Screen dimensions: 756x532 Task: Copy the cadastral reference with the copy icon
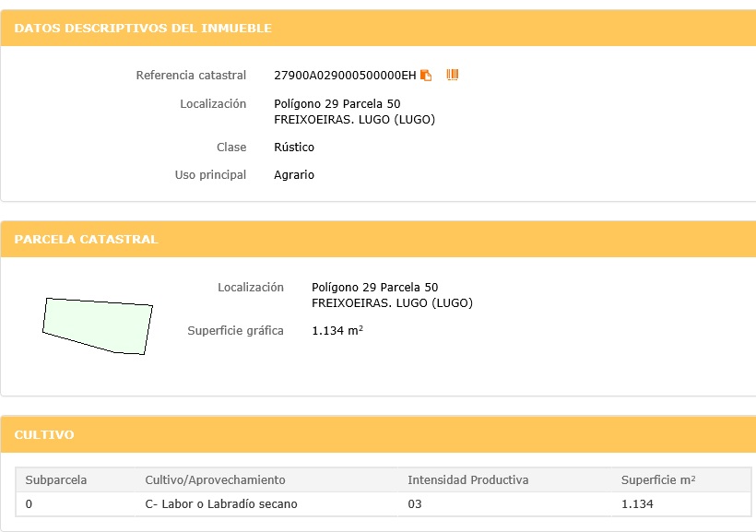[426, 75]
